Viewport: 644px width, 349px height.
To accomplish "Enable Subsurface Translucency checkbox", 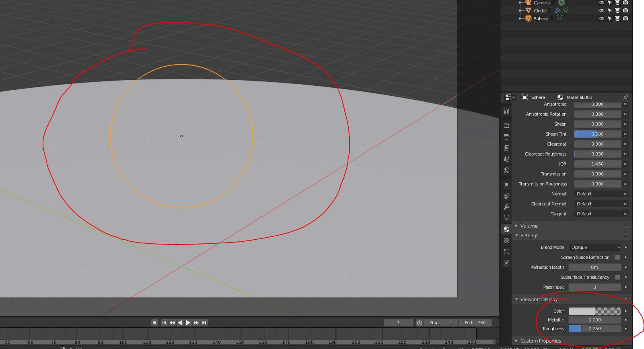I will [618, 277].
